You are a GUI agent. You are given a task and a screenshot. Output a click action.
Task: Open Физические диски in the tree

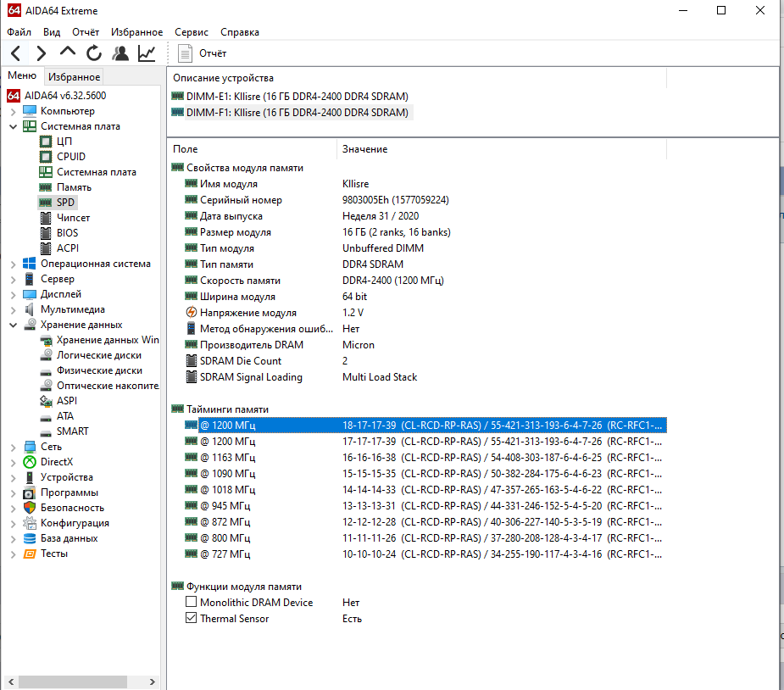click(99, 370)
